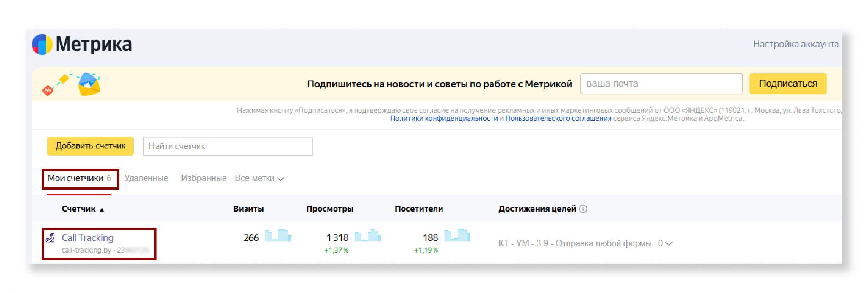Click the Просмотры column header
This screenshot has height=293, width=868.
coord(330,209)
